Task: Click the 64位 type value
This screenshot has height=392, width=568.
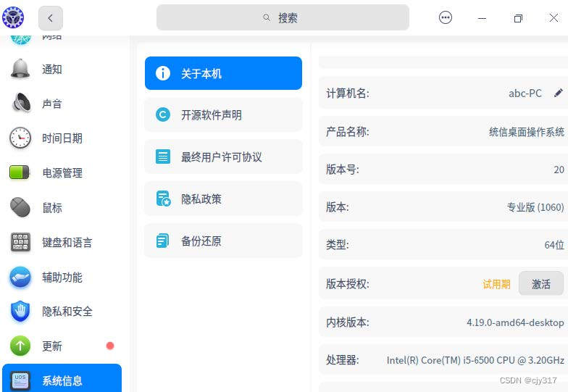Action: pos(554,245)
